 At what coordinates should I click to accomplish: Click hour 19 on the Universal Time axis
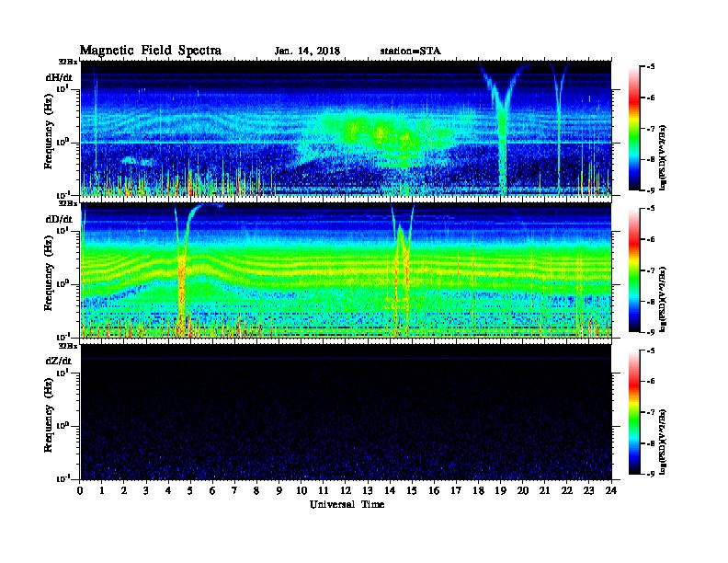tap(500, 491)
